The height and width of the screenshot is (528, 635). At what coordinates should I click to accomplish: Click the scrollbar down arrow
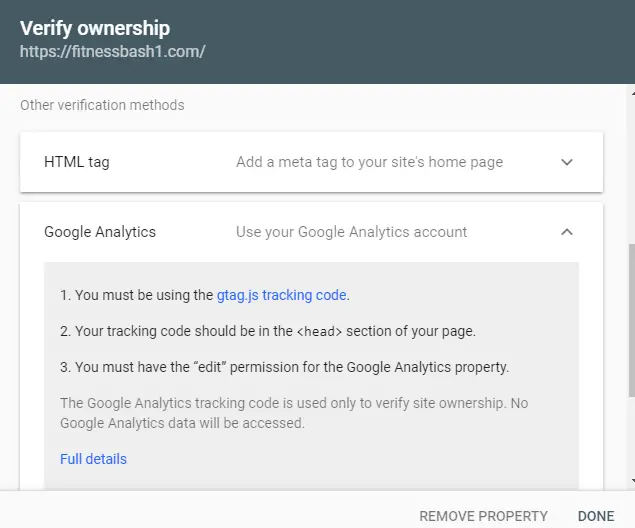[629, 481]
